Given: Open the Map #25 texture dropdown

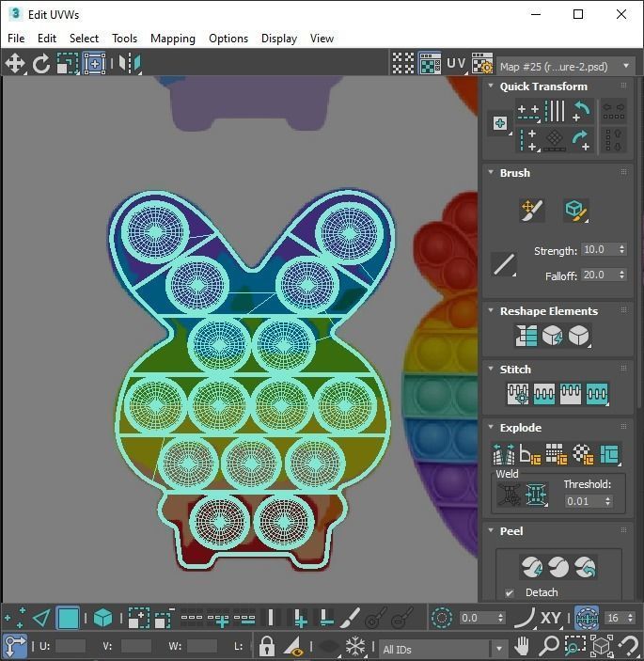Looking at the screenshot, I should (566, 66).
